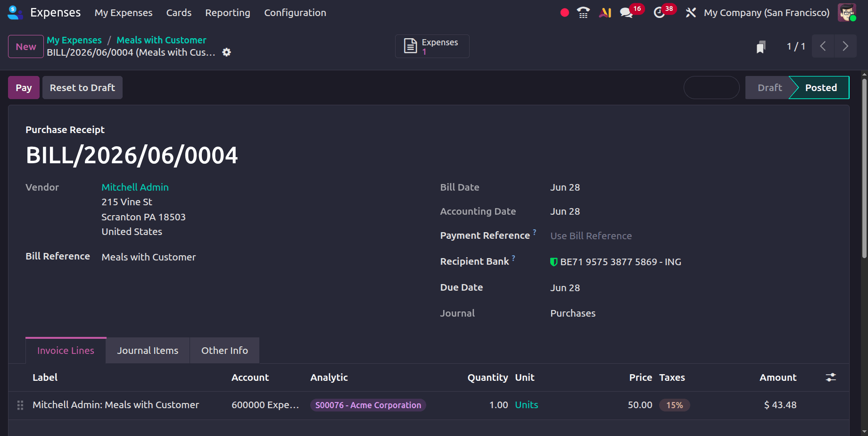The width and height of the screenshot is (868, 436).
Task: Click the 600000 Expenses account cell
Action: point(265,405)
